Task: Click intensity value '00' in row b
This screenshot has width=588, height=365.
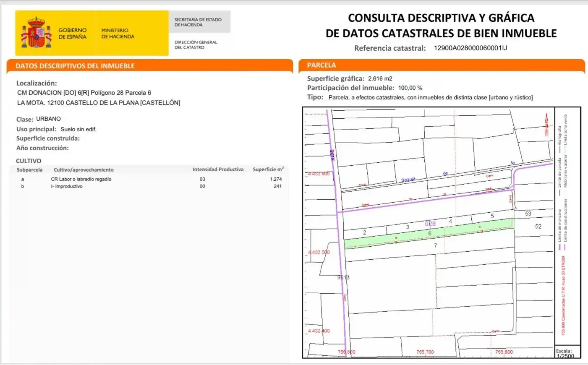Action: [x=202, y=186]
